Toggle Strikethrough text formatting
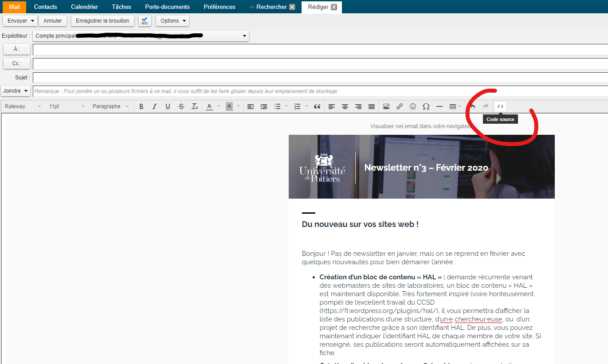608x364 pixels. point(181,106)
